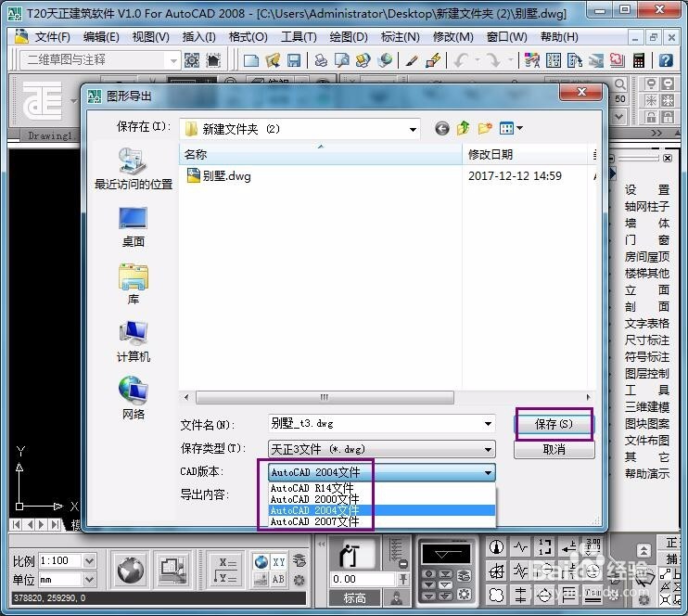Screen dimensions: 688x616
Task: Open the 文件(F) menu
Action: coord(52,37)
